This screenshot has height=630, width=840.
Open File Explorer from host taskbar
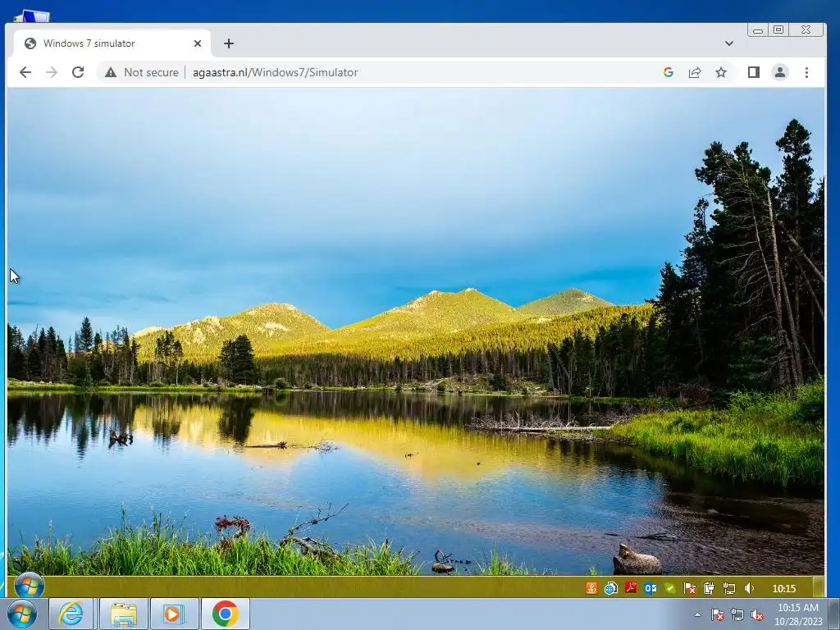coord(124,614)
